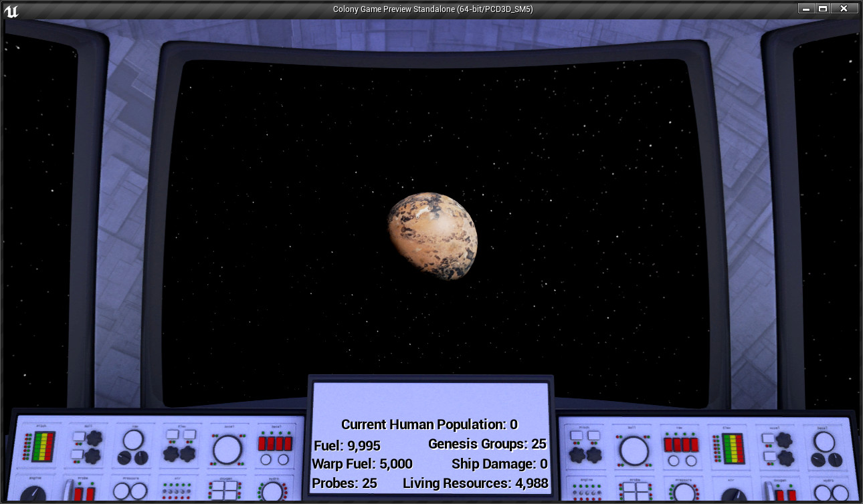This screenshot has width=863, height=504.
Task: Click the level dial on the right panel
Action: pos(824,441)
